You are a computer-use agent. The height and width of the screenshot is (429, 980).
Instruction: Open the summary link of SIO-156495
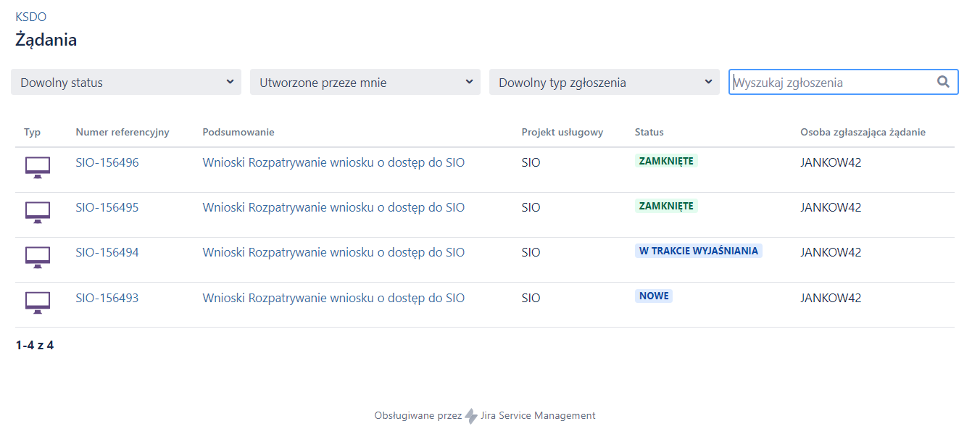(x=333, y=207)
